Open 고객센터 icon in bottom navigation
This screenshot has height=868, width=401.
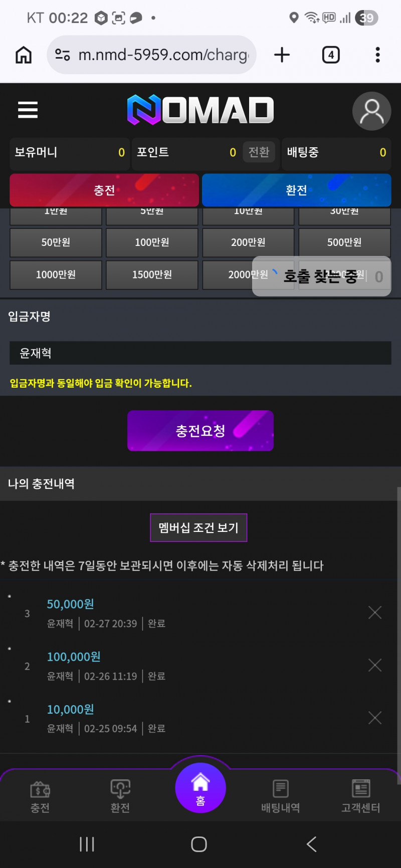point(360,795)
